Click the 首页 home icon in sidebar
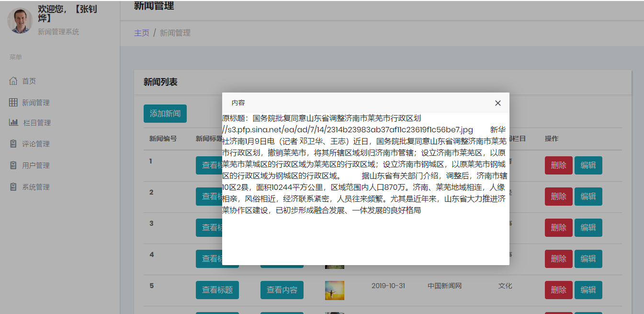Viewport: 644px width, 314px height. pyautogui.click(x=13, y=81)
